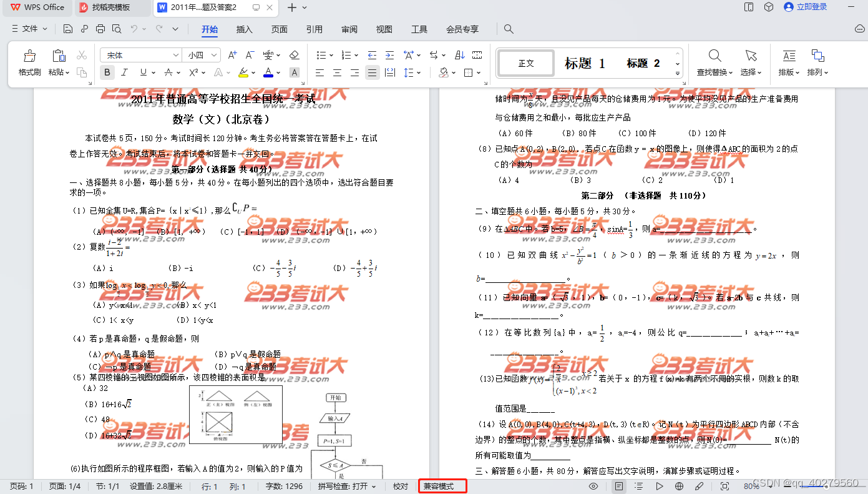The height and width of the screenshot is (494, 868).
Task: Switch to the 插入 ribbon tab
Action: [244, 28]
